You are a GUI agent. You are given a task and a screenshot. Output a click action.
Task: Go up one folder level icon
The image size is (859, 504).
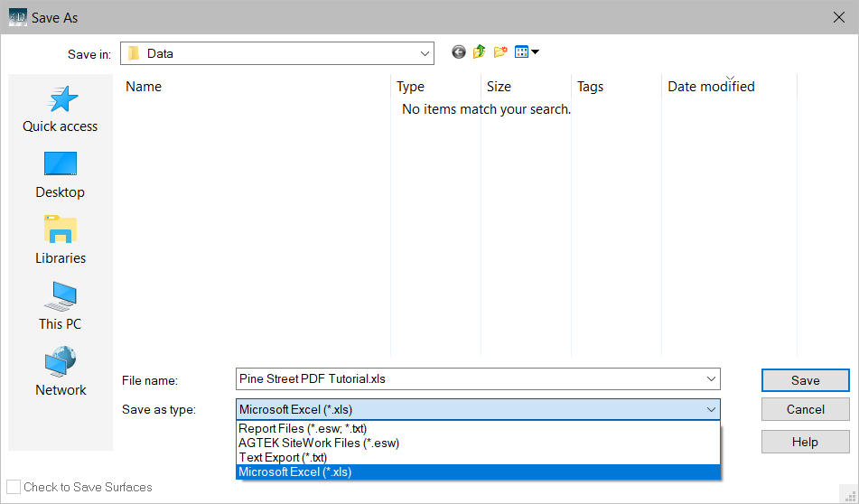[480, 52]
